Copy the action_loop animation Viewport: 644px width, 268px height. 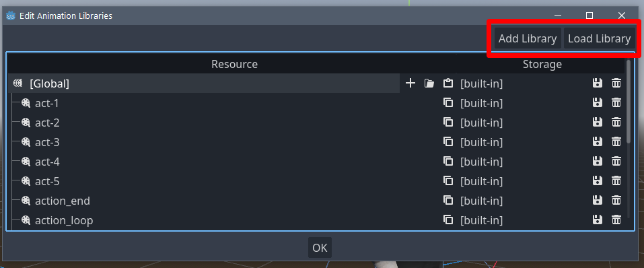click(x=448, y=220)
